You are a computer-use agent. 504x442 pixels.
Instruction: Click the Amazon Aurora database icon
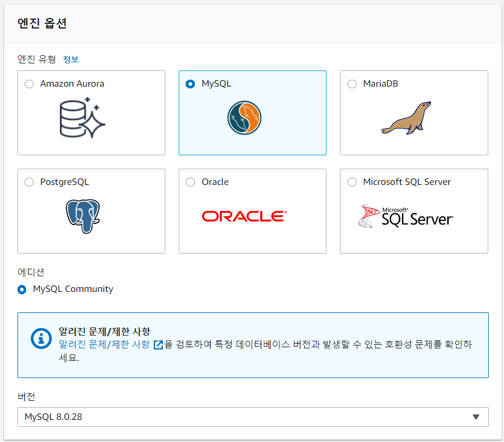pos(83,117)
